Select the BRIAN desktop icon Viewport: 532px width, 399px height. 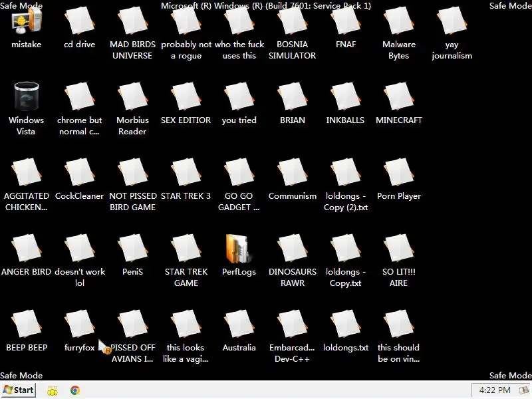pos(293,97)
